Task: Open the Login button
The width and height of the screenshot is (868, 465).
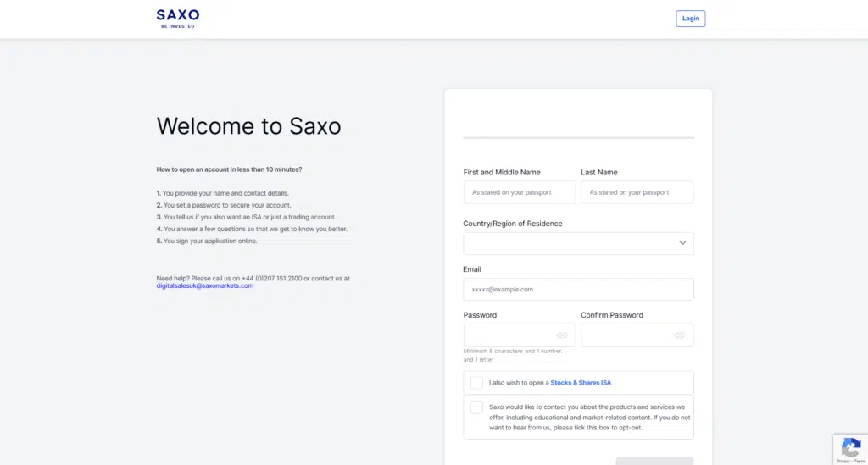Action: [x=690, y=19]
